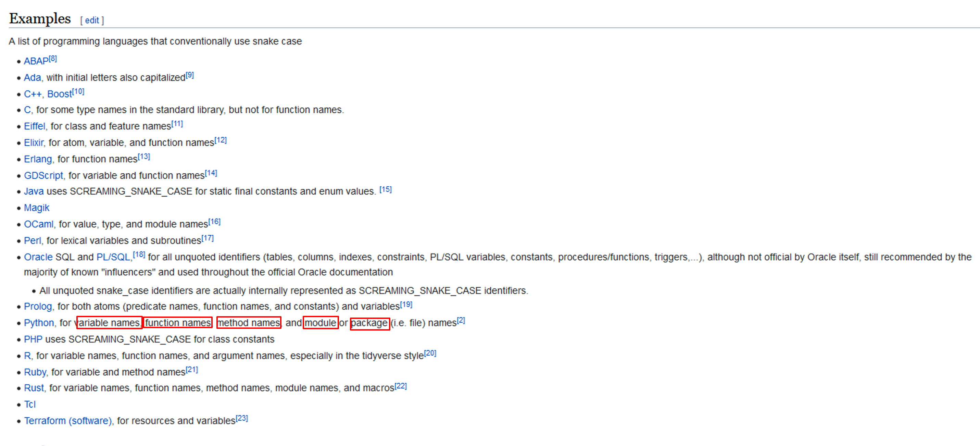Click the PL/SQL link
Screen dimensions: 980x446
[x=113, y=257]
